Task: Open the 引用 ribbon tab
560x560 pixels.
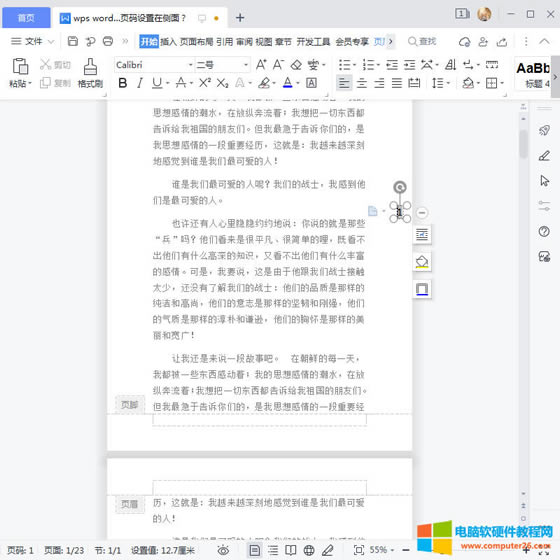Action: pyautogui.click(x=224, y=42)
